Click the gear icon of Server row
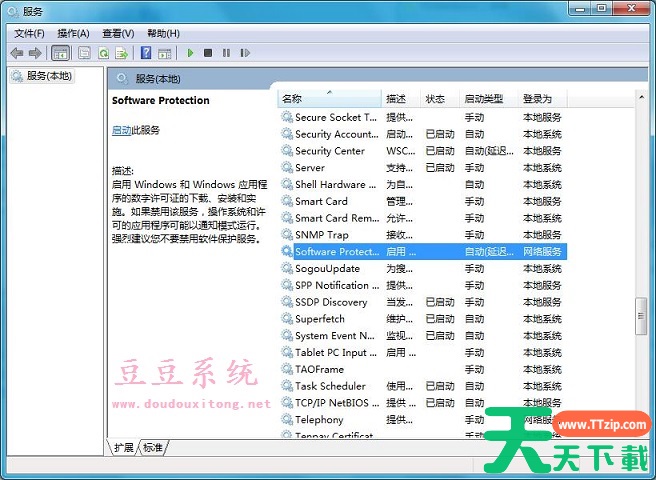The width and height of the screenshot is (656, 480). coord(287,167)
